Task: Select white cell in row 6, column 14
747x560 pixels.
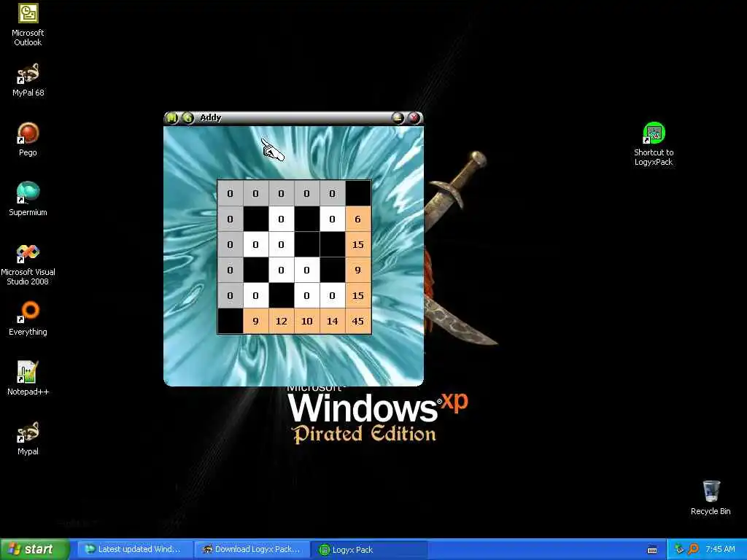Action: (x=332, y=219)
